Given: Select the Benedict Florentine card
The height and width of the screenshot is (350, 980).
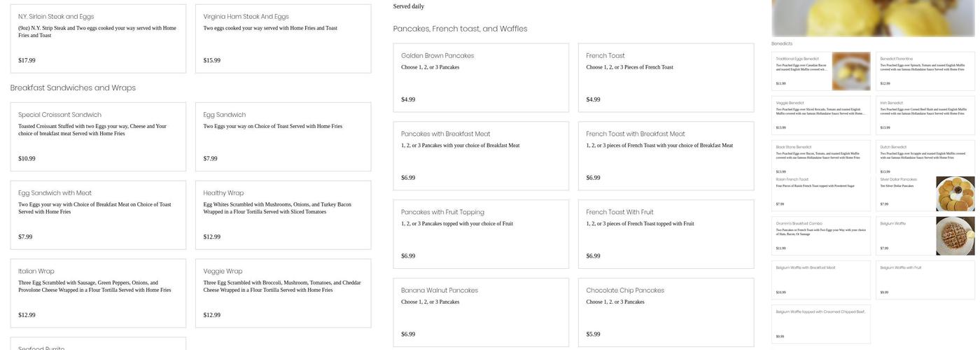Looking at the screenshot, I should click(925, 71).
